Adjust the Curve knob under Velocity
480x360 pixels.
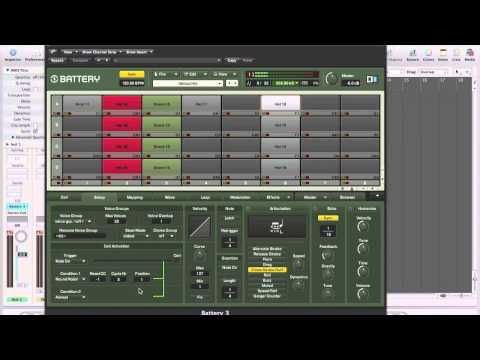(199, 256)
